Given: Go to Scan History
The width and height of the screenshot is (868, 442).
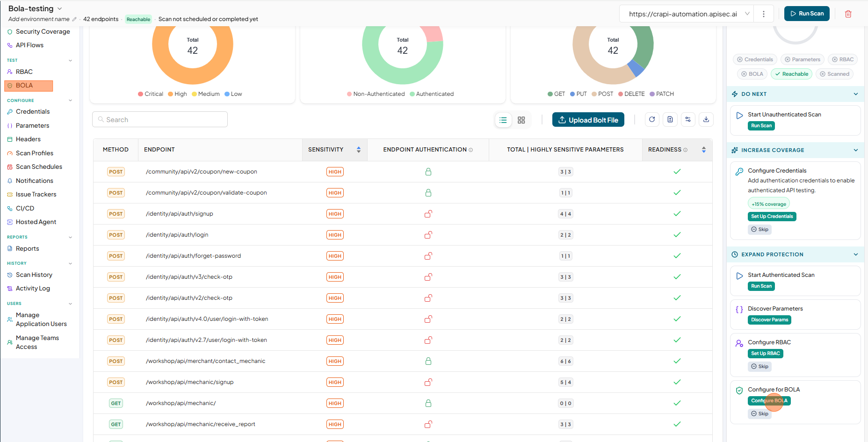Looking at the screenshot, I should tap(34, 275).
